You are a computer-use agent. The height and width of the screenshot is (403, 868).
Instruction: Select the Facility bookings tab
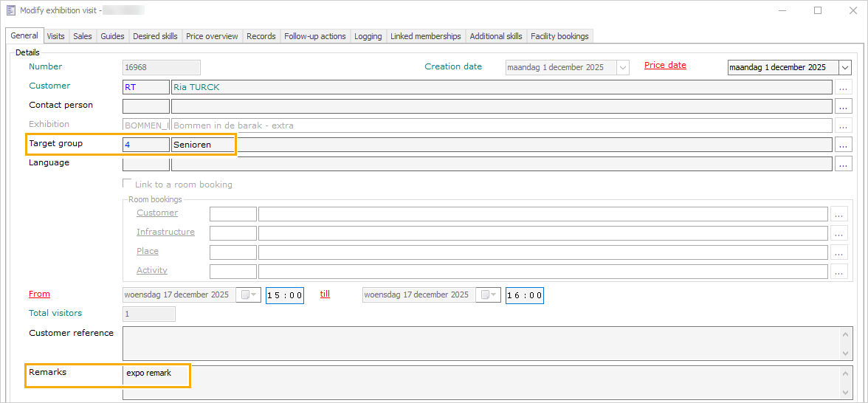tap(559, 36)
